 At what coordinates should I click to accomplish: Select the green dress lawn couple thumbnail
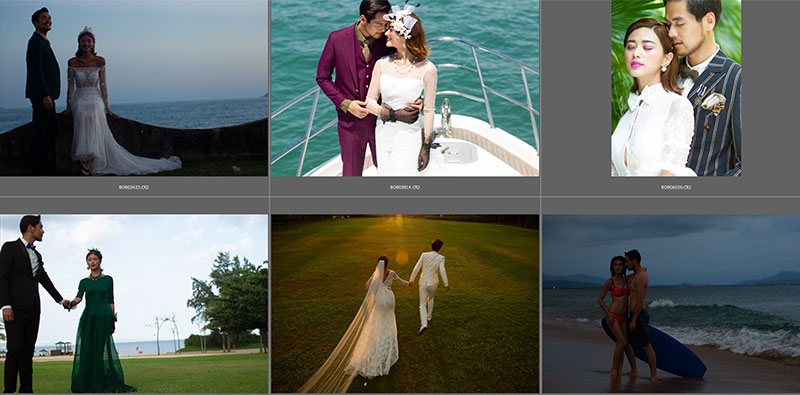(134, 304)
